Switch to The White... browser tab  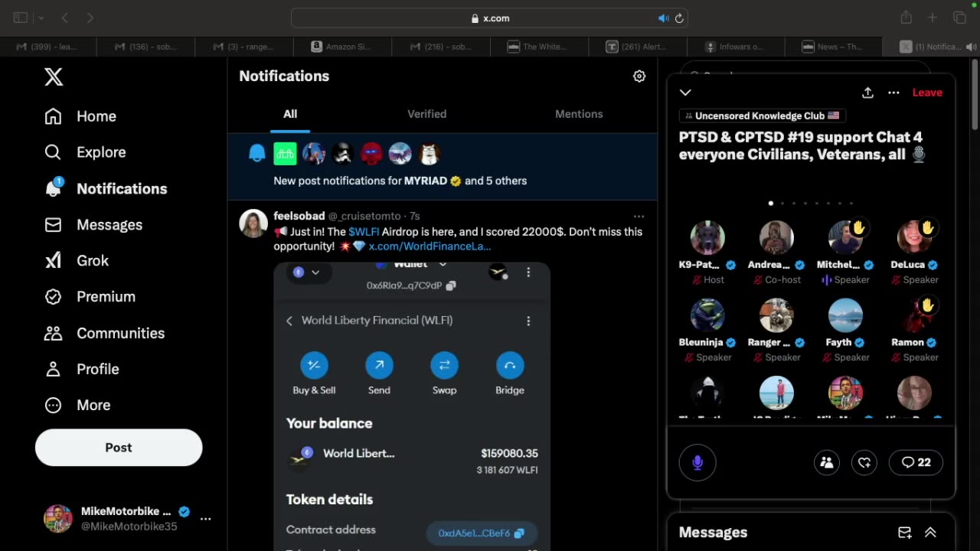coord(538,47)
